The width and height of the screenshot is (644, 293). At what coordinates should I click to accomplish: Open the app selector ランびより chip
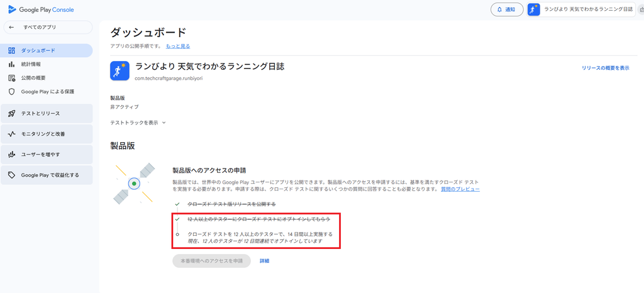click(581, 9)
